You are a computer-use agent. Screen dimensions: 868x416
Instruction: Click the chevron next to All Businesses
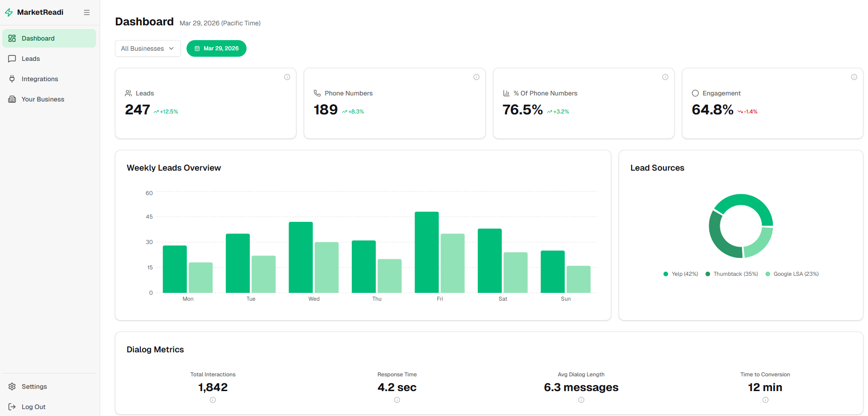(172, 48)
